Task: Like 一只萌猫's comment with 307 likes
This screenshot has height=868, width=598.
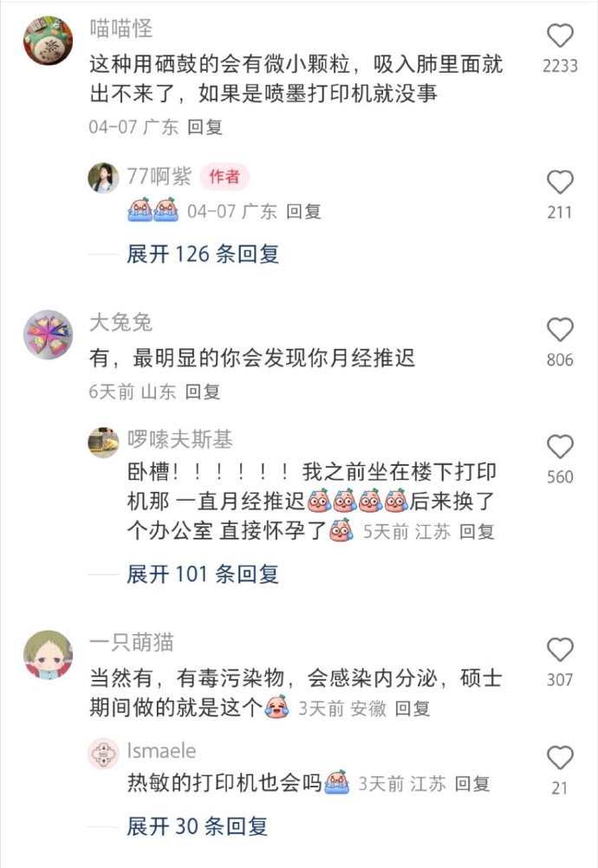Action: [560, 650]
